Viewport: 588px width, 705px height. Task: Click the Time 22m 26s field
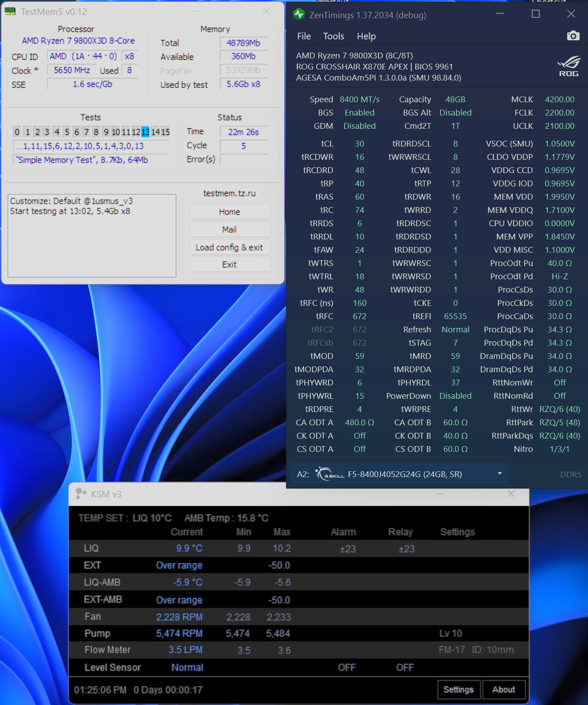point(244,132)
